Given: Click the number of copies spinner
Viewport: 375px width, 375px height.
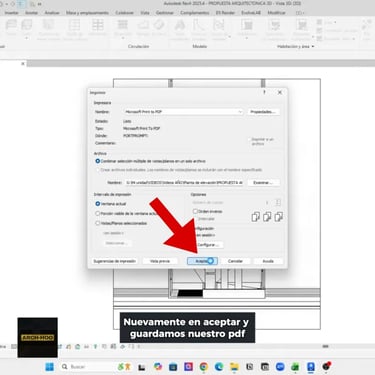Looking at the screenshot, I should tap(278, 202).
